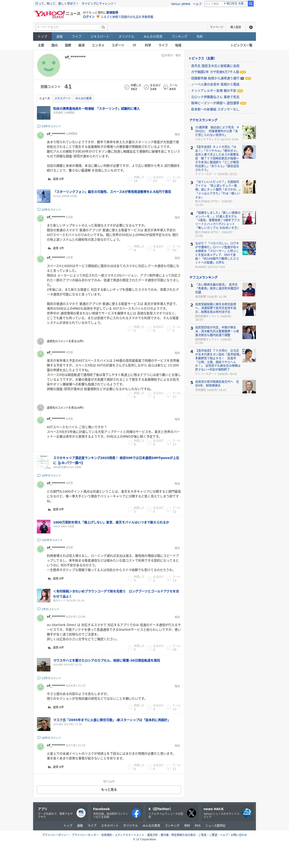Click the blue web search magnifier button
The height and width of the screenshot is (868, 289).
(x=251, y=4)
